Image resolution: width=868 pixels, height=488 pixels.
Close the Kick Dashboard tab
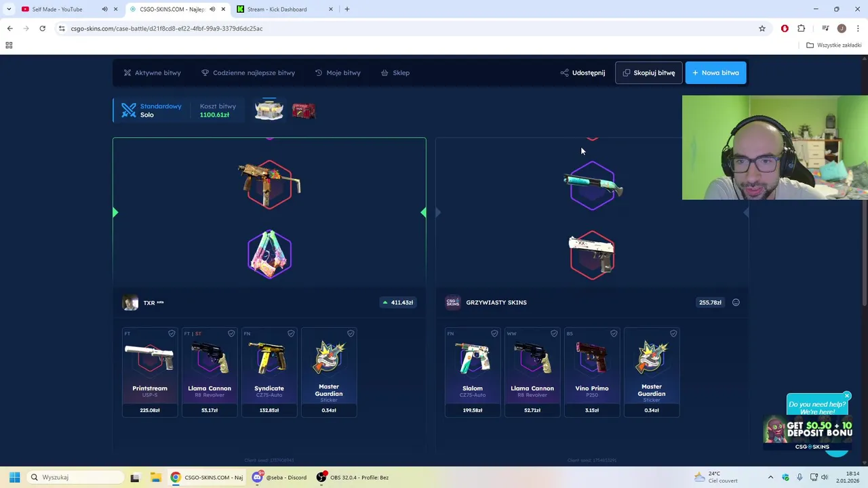coord(331,9)
